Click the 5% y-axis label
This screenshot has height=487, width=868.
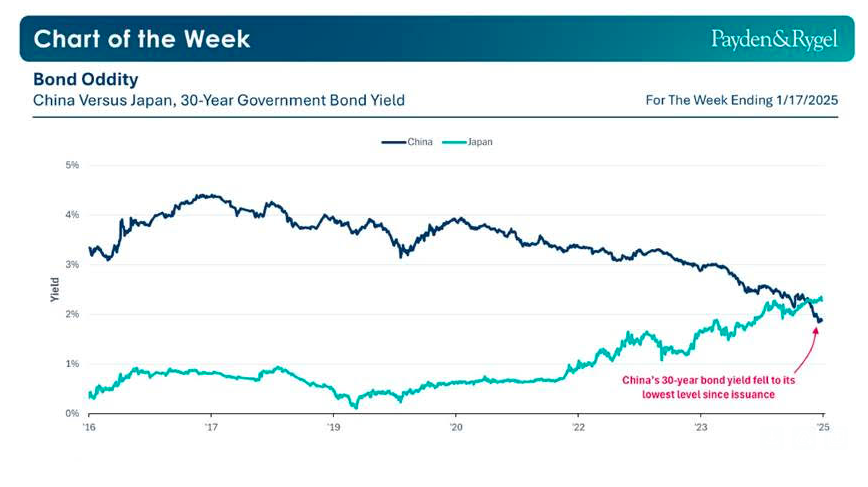(71, 165)
